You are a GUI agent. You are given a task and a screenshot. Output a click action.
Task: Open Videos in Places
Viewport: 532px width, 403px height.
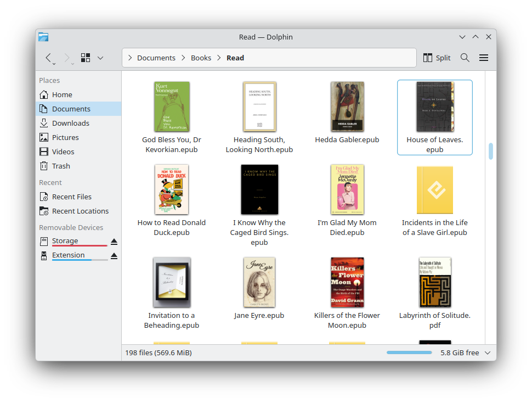coord(78,152)
